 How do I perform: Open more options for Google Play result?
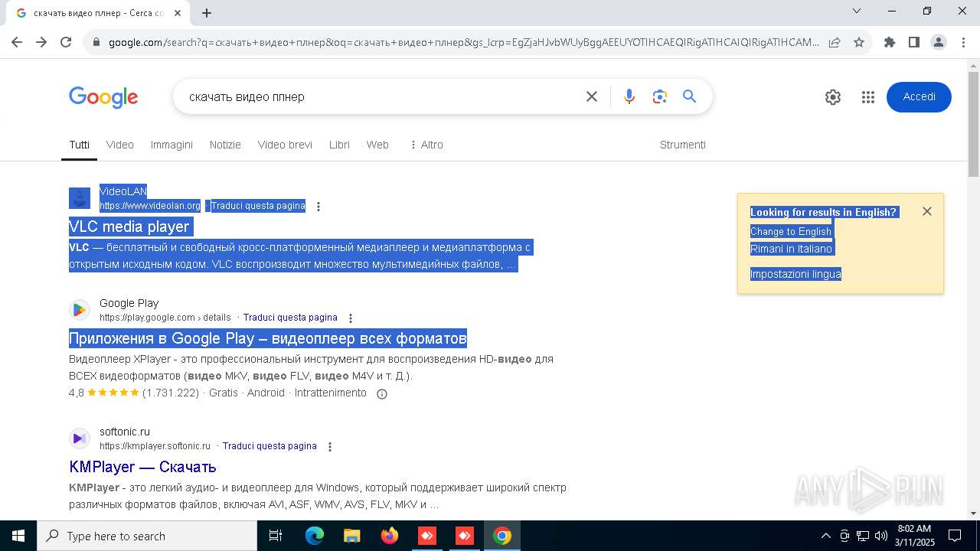(351, 318)
